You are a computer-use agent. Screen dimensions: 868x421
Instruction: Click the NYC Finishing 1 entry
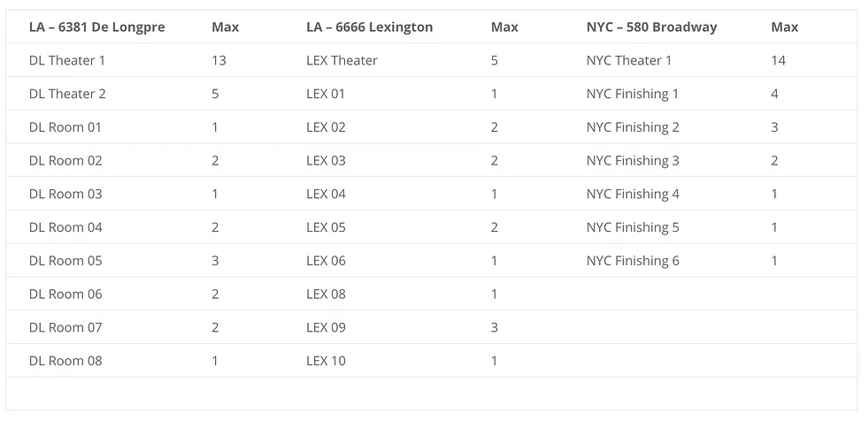point(633,95)
